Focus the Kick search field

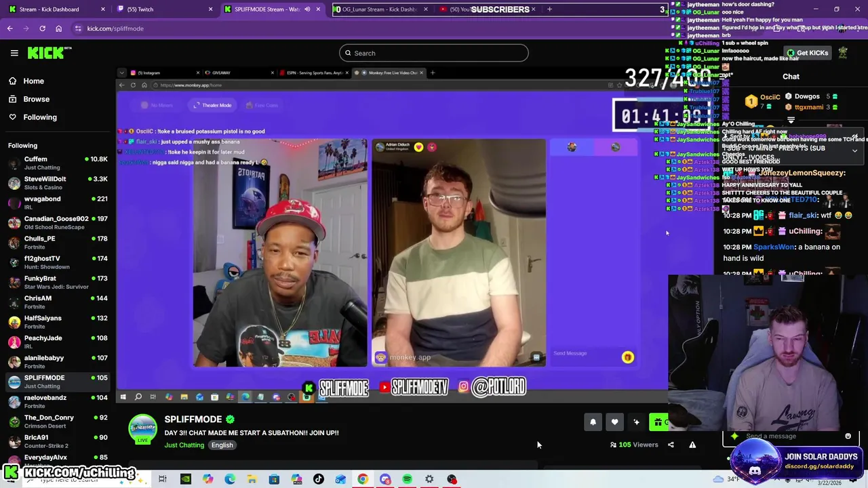[x=434, y=53]
